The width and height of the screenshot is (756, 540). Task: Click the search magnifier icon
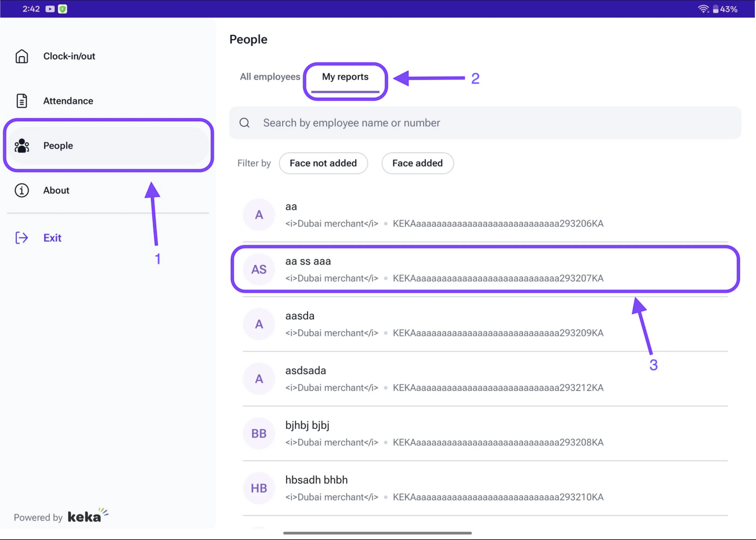coord(244,123)
